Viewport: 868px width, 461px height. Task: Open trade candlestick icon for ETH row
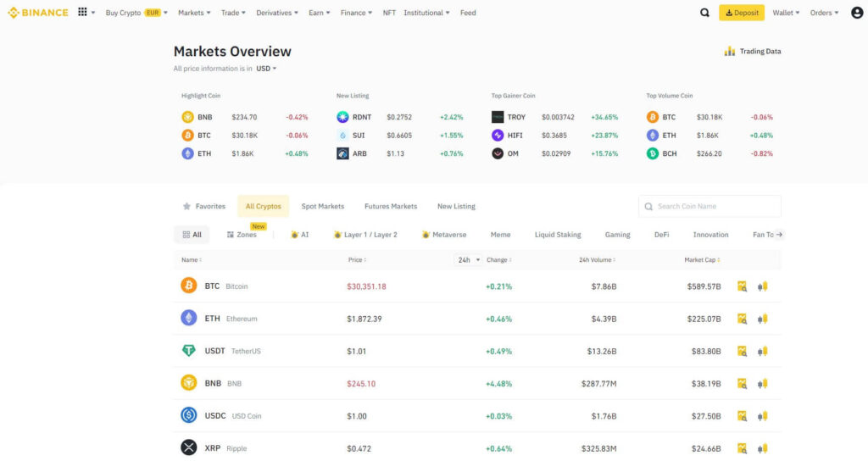pyautogui.click(x=762, y=319)
